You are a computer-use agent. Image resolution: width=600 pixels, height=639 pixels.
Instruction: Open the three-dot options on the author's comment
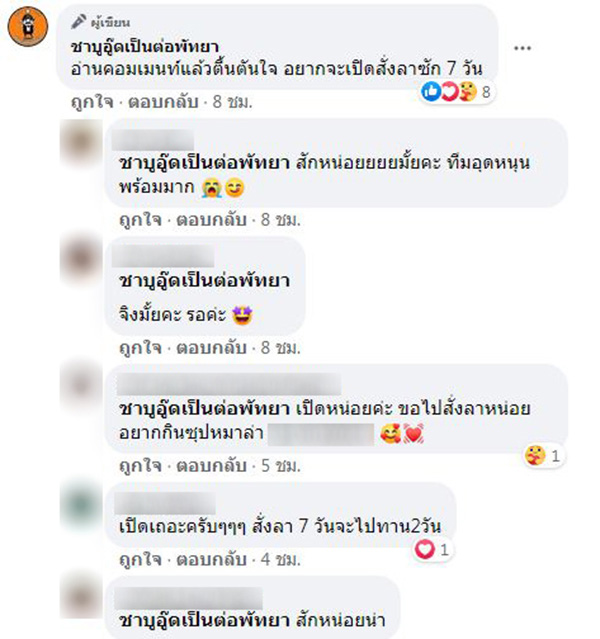tap(522, 48)
